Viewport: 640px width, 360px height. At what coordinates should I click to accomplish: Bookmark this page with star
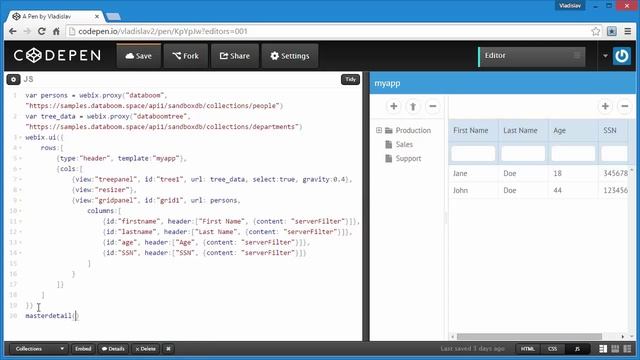[x=596, y=31]
